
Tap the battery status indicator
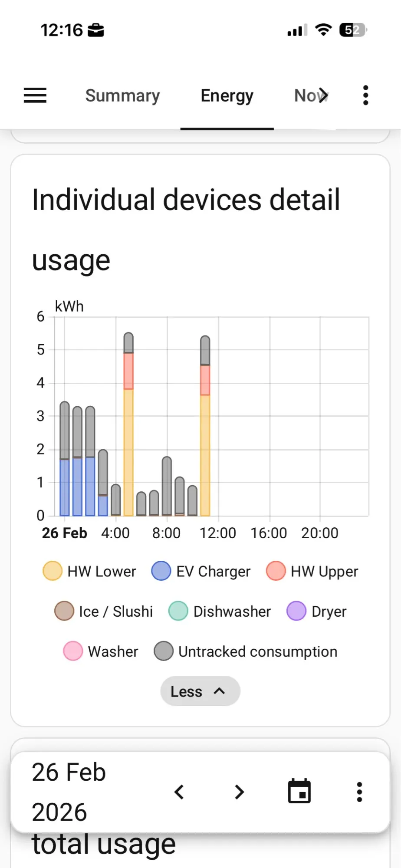click(x=353, y=30)
